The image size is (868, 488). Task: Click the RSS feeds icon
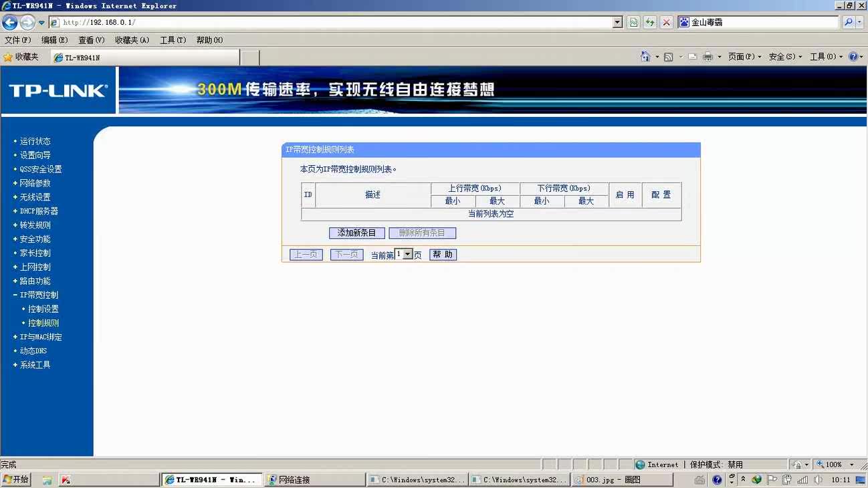coord(668,57)
